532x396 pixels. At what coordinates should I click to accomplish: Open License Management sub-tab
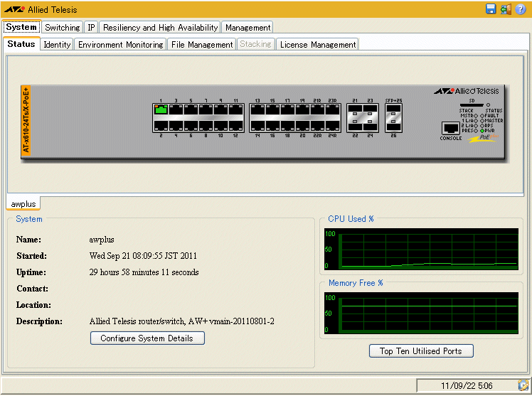(318, 44)
